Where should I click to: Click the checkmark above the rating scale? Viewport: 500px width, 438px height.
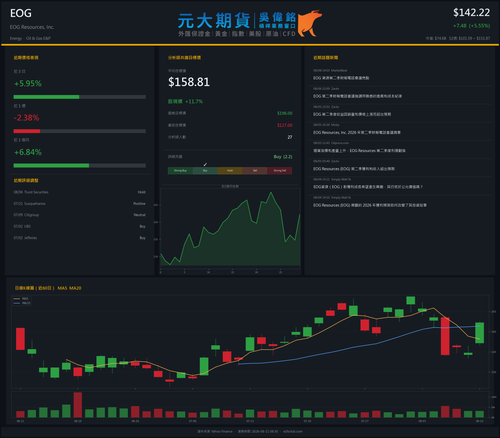point(205,165)
